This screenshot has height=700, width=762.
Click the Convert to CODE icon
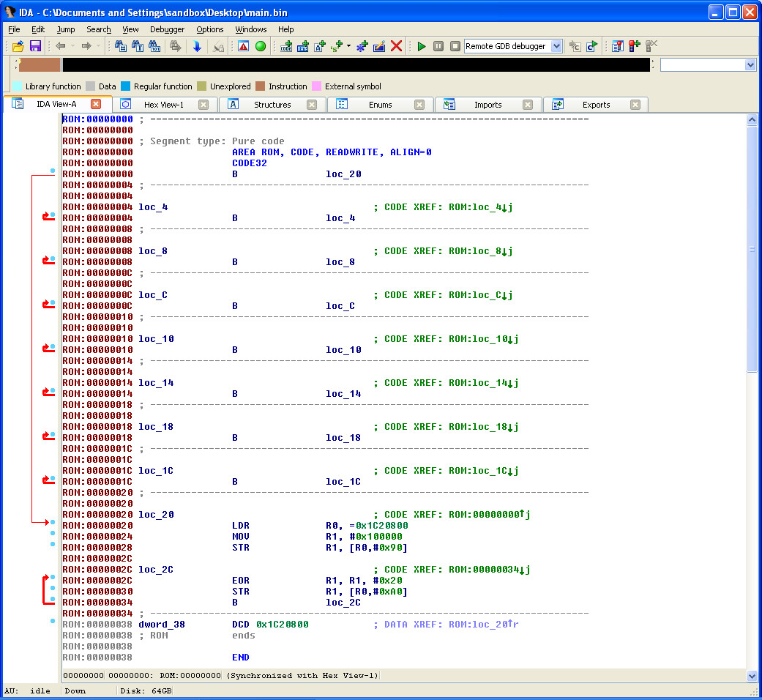286,46
